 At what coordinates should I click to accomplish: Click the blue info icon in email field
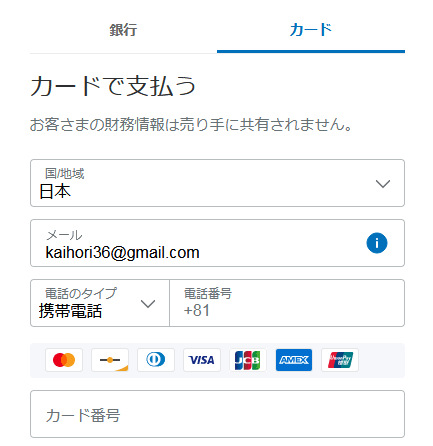point(377,243)
